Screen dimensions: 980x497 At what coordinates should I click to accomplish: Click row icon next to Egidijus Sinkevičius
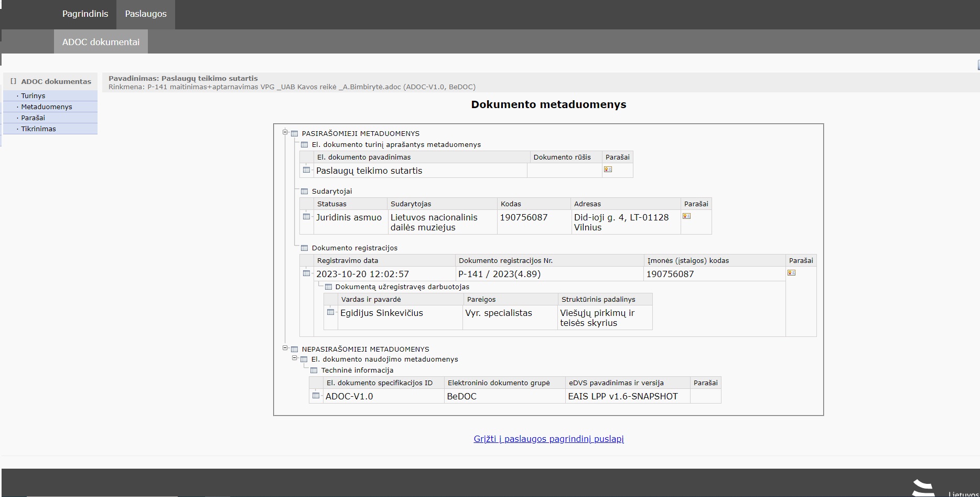(x=330, y=312)
